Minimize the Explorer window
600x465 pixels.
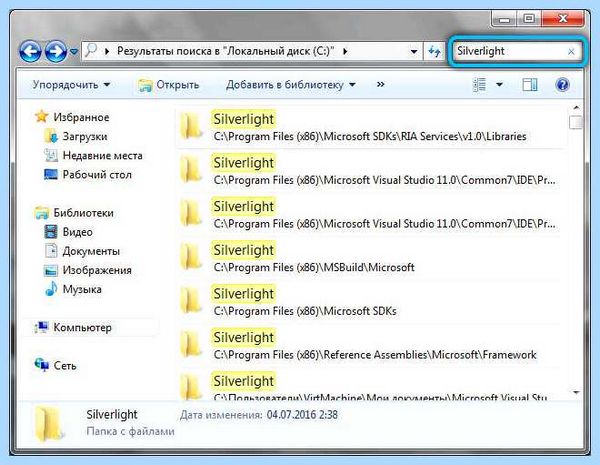504,18
